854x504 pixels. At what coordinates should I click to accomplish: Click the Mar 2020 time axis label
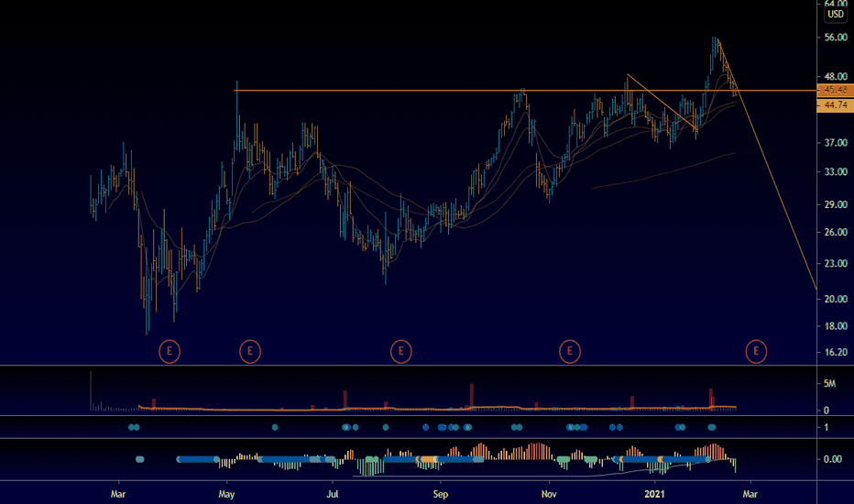pyautogui.click(x=118, y=494)
